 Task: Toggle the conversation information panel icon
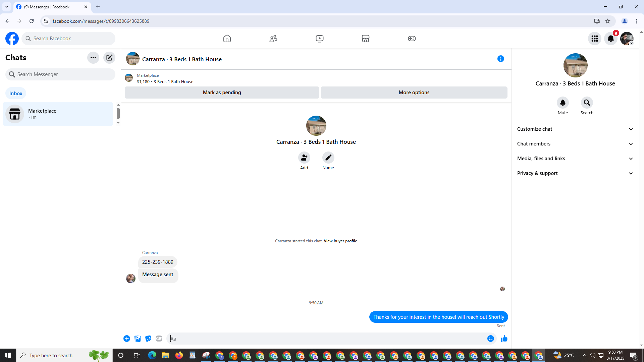pyautogui.click(x=501, y=59)
